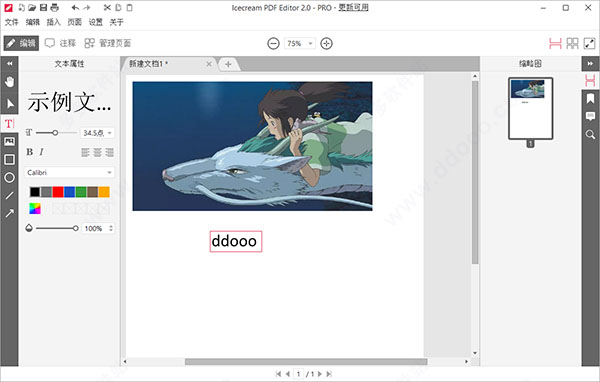Collapse the right thumbnails panel
The width and height of the screenshot is (600, 382).
590,64
